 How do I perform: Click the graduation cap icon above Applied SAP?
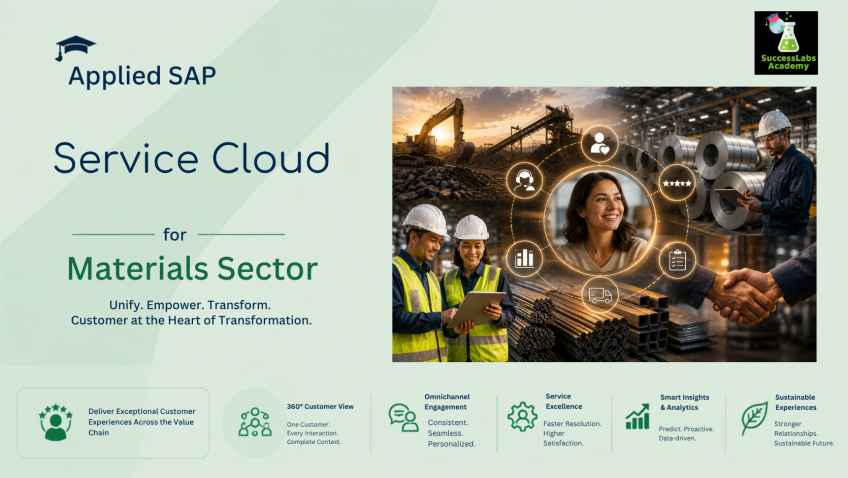click(75, 48)
